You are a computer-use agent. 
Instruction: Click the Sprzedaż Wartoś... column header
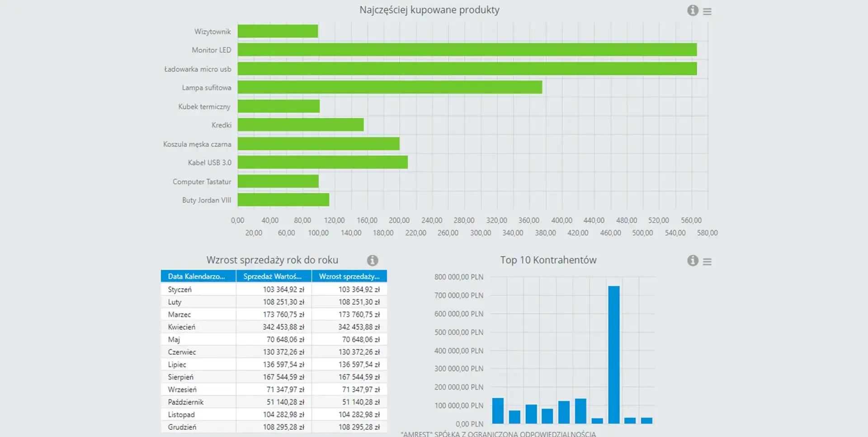(x=273, y=276)
